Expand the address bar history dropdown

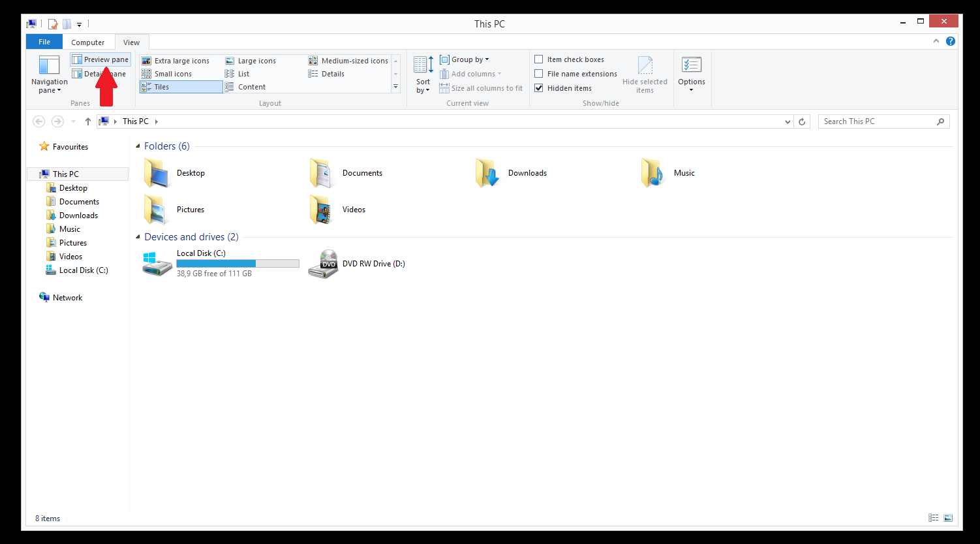788,121
